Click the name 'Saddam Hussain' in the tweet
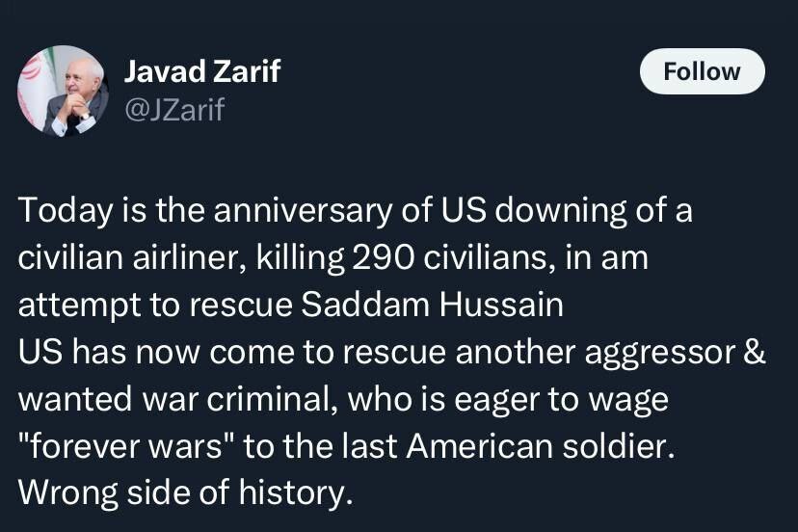Image resolution: width=798 pixels, height=532 pixels. pyautogui.click(x=432, y=305)
